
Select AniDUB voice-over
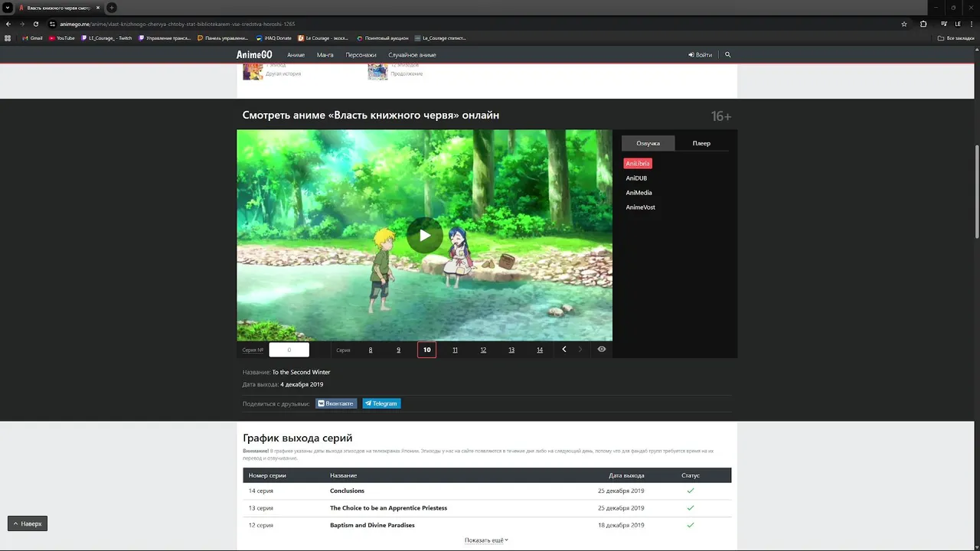(x=636, y=178)
